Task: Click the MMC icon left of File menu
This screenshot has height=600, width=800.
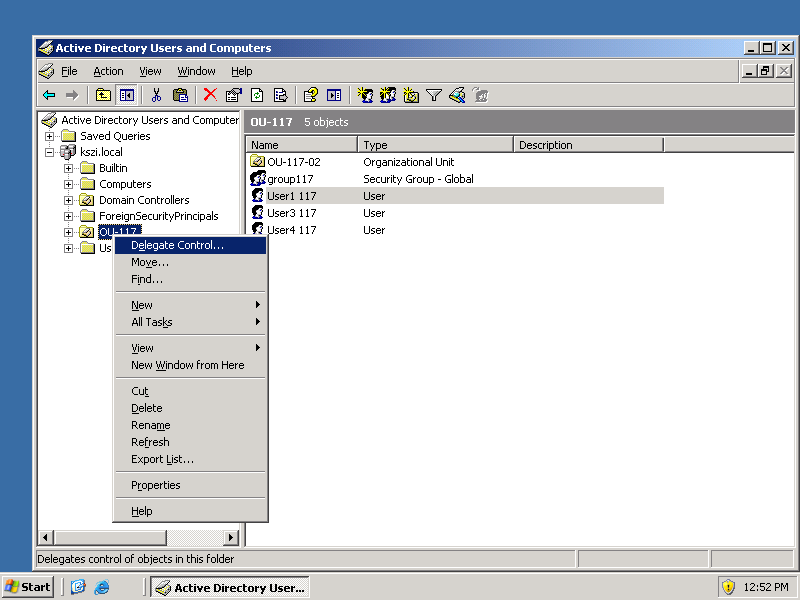Action: coord(46,71)
